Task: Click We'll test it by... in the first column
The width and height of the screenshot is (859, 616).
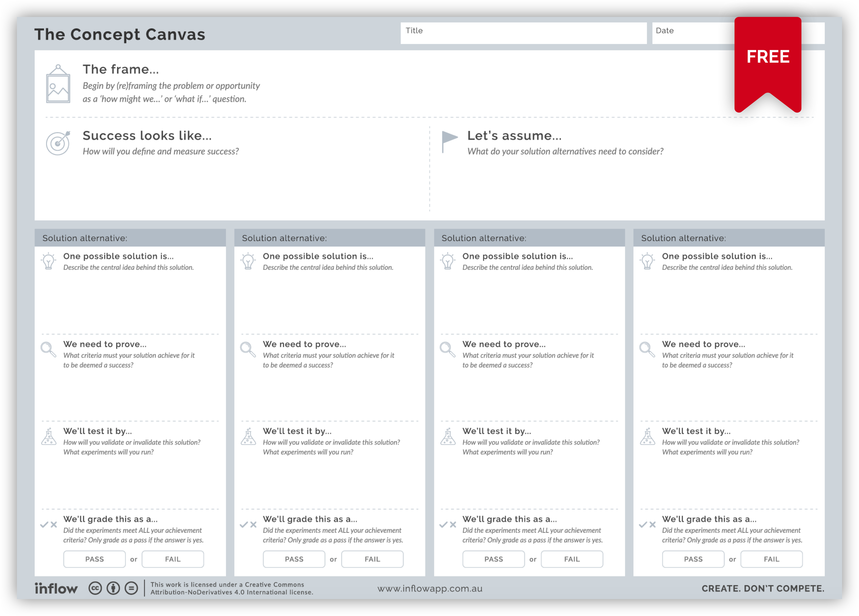Action: pyautogui.click(x=98, y=431)
